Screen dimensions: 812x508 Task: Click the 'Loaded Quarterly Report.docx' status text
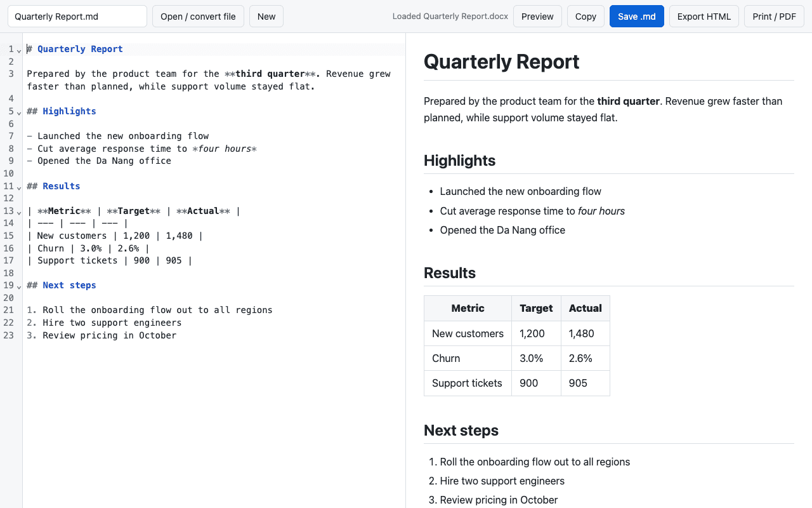click(x=450, y=17)
